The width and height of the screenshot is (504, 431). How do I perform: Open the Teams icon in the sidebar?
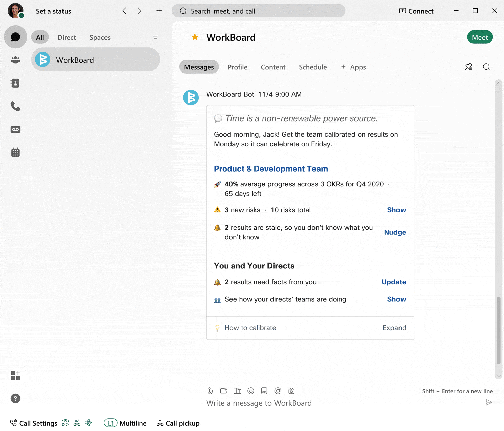[15, 60]
